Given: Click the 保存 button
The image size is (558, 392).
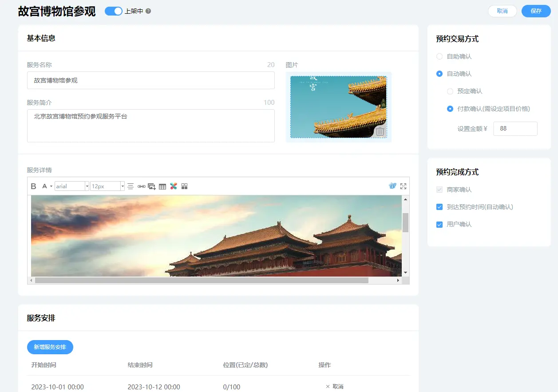Looking at the screenshot, I should (536, 11).
